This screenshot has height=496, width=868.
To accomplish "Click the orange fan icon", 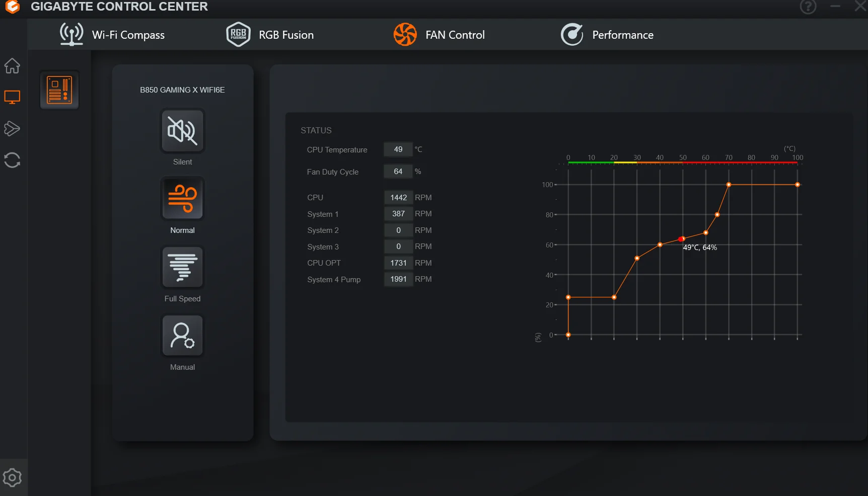I will [405, 34].
